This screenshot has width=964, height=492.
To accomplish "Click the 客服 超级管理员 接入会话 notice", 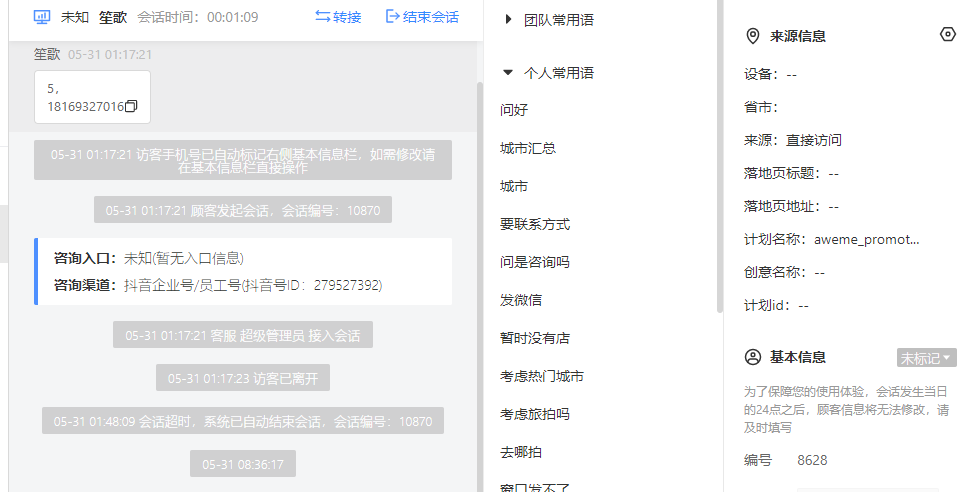I will (243, 335).
